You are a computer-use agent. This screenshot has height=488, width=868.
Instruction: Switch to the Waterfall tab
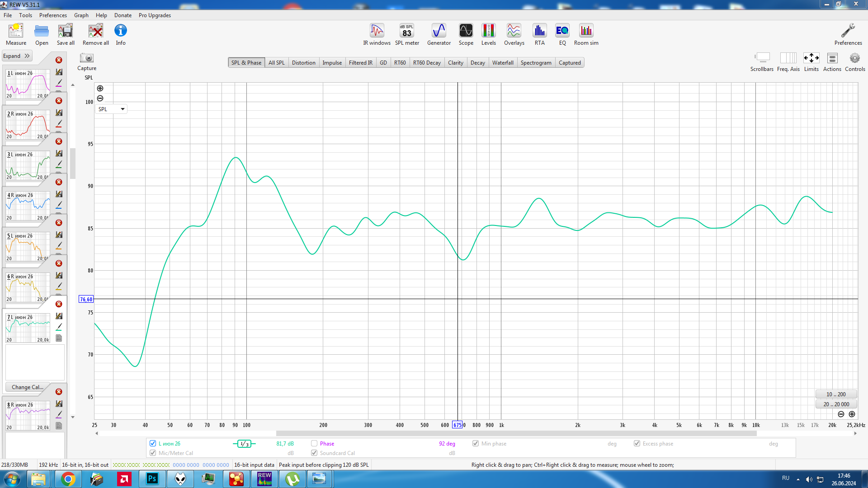502,63
